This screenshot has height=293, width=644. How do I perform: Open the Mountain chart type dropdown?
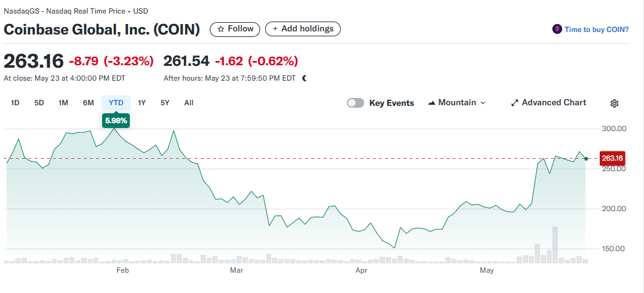pyautogui.click(x=457, y=103)
